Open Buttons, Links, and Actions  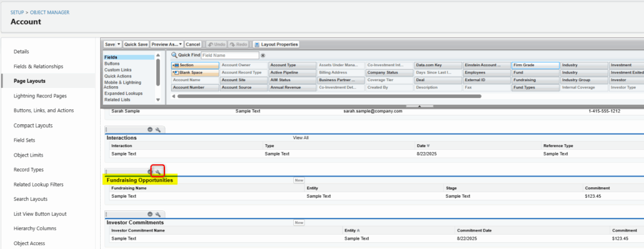(x=44, y=110)
